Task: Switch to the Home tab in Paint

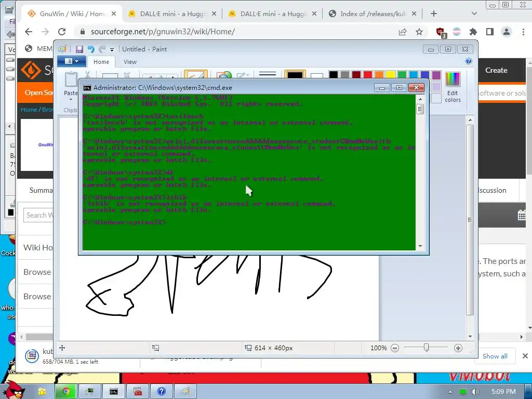Action: (101, 62)
